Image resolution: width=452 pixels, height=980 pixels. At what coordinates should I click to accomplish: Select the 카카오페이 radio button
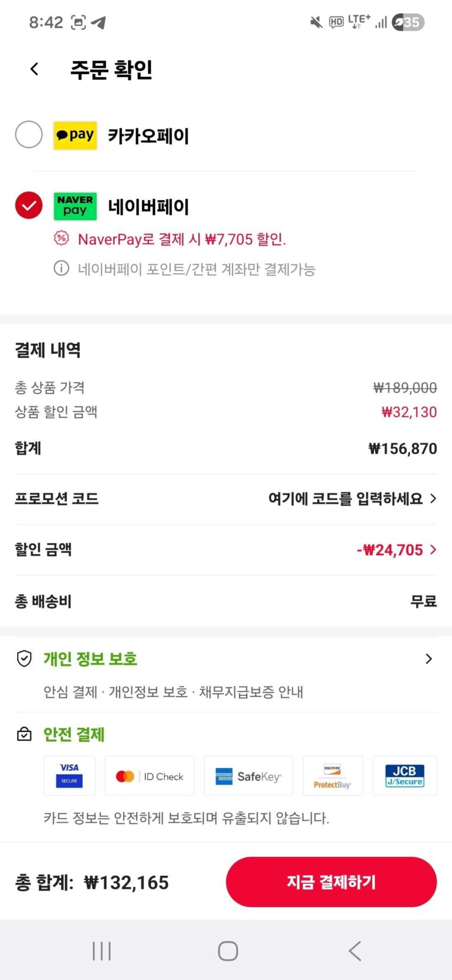tap(29, 135)
